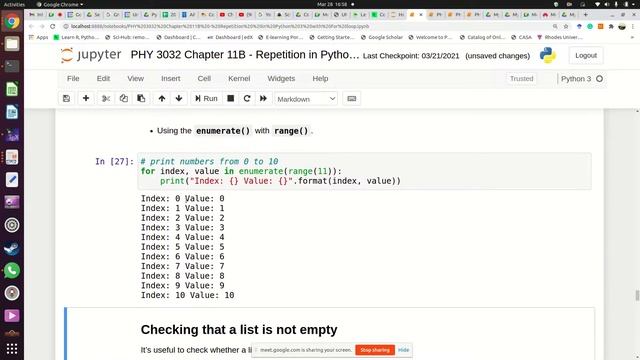Open the 'Dashboard | edX' bookmark
This screenshot has height=360, width=640.
coord(230,37)
